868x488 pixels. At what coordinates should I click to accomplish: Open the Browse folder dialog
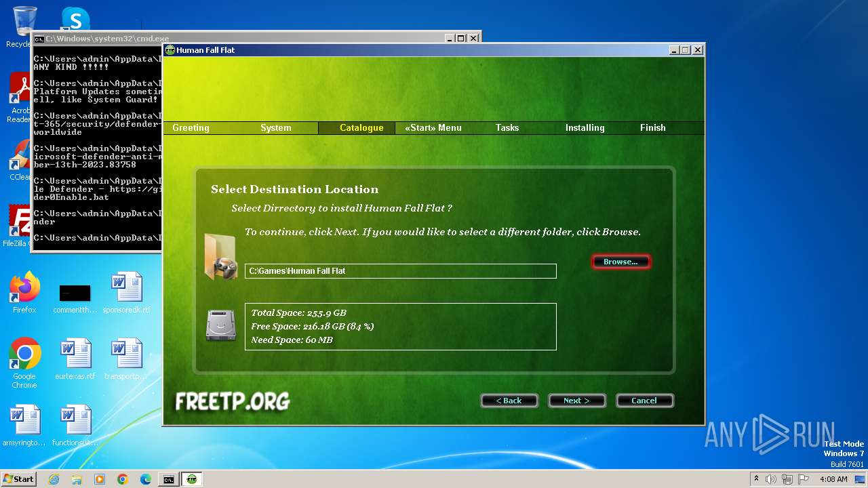click(620, 262)
